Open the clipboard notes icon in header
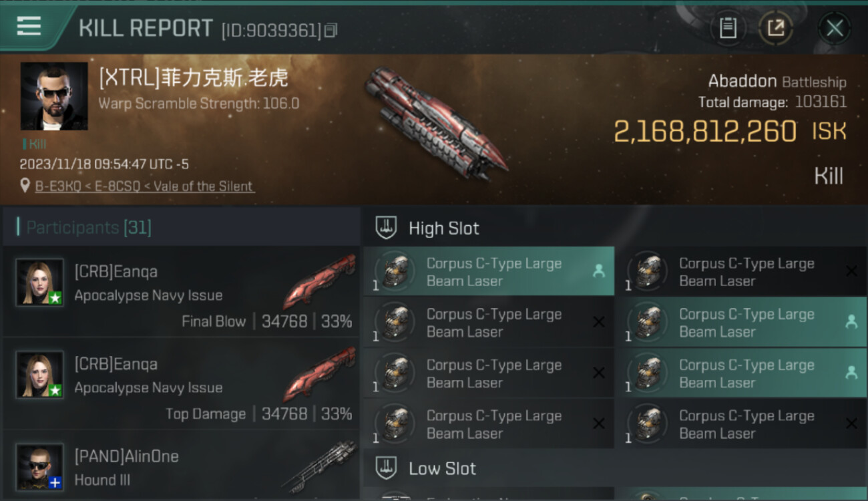The image size is (868, 501). tap(728, 28)
